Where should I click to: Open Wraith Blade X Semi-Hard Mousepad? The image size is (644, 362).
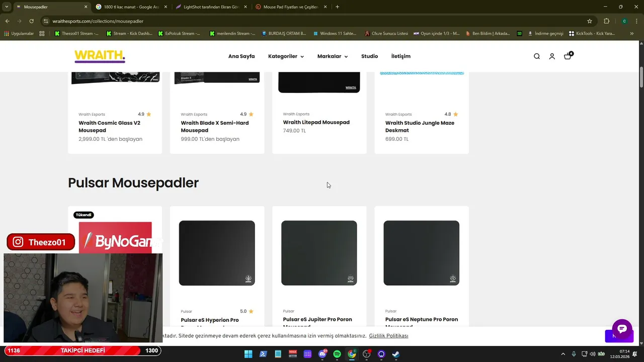pyautogui.click(x=215, y=126)
